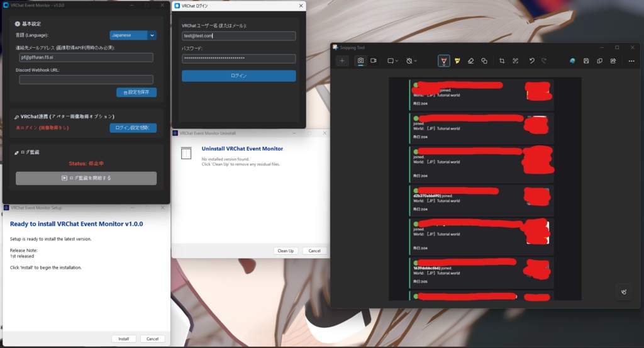This screenshot has height=348, width=644.
Task: Click the 'Uninstall VRChat Event Monitor' heading
Action: tap(242, 149)
